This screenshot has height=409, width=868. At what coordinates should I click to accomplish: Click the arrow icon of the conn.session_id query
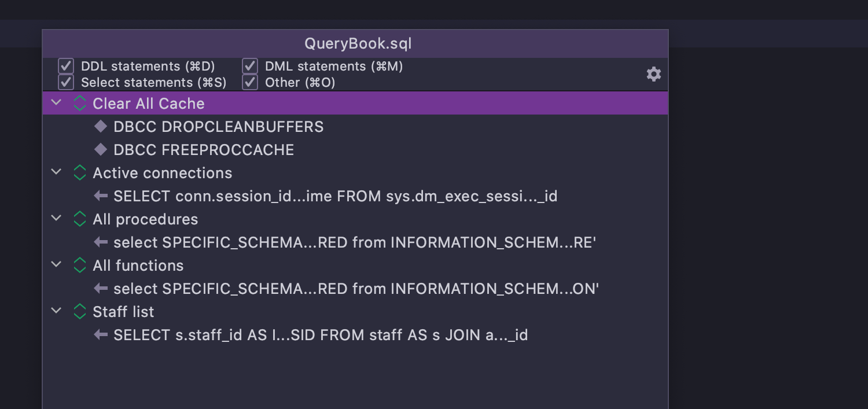tap(101, 196)
